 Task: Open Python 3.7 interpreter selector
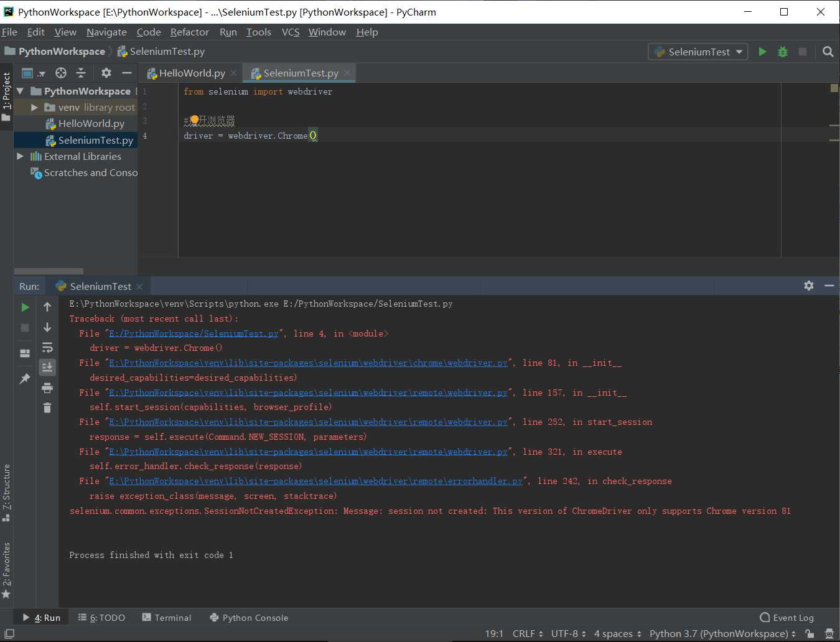tap(722, 634)
